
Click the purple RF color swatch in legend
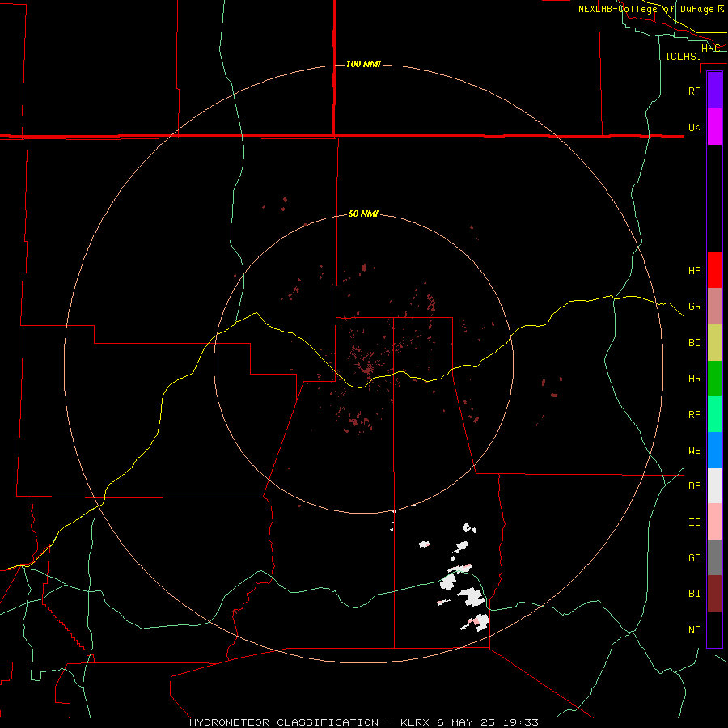(714, 91)
